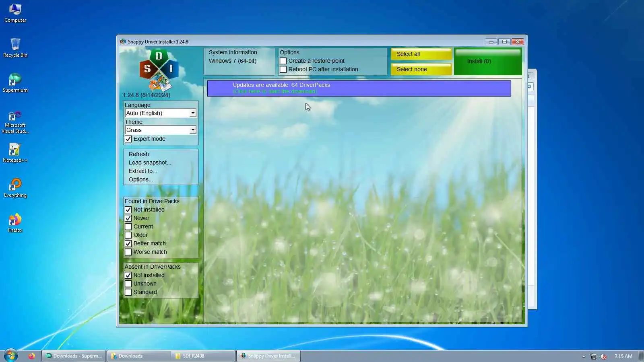Click the version text 1.24.8 (8/14/2024)
644x362 pixels.
(147, 95)
